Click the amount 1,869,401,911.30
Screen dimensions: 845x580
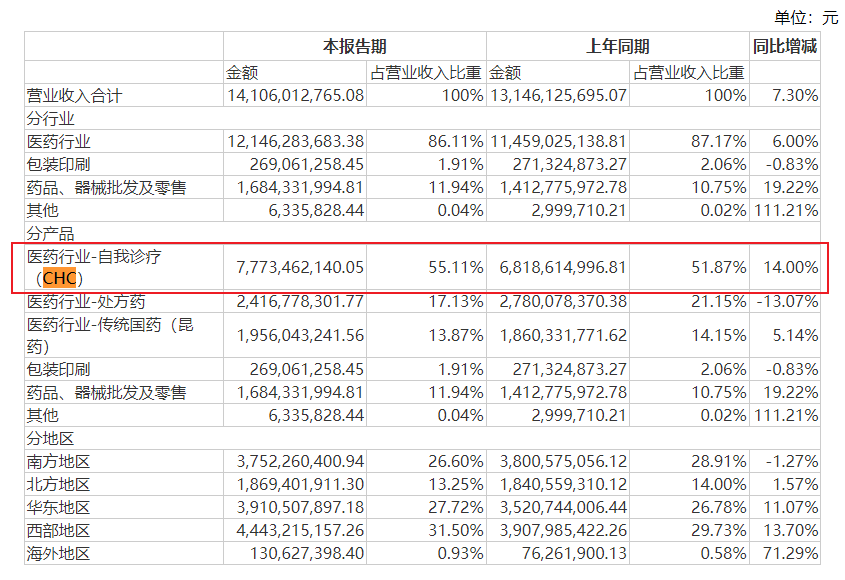(300, 484)
